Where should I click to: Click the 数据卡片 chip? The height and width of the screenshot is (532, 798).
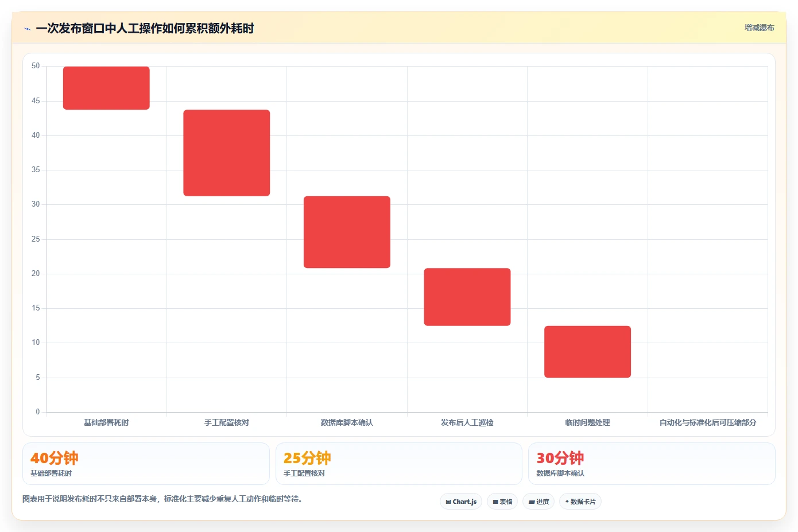pos(580,502)
